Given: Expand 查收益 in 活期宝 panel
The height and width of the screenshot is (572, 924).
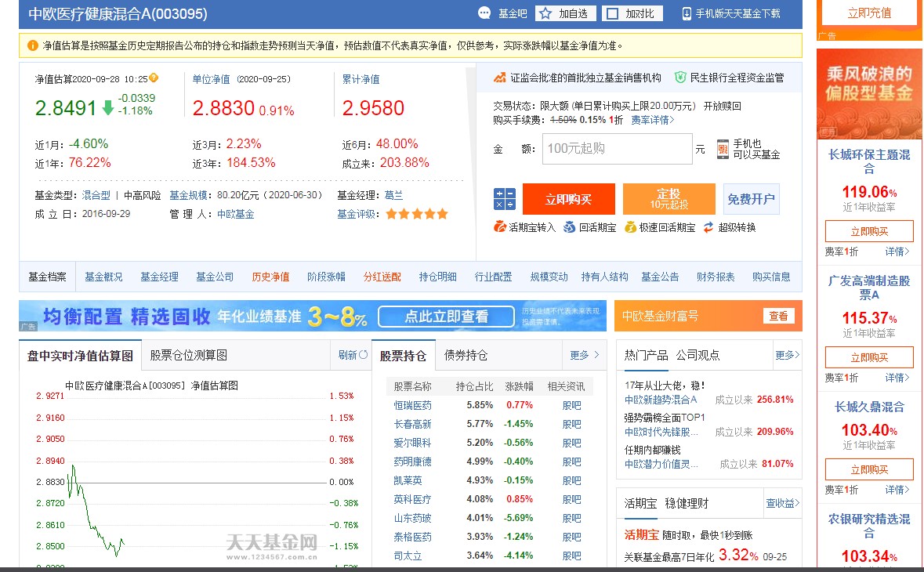Looking at the screenshot, I should (x=783, y=503).
